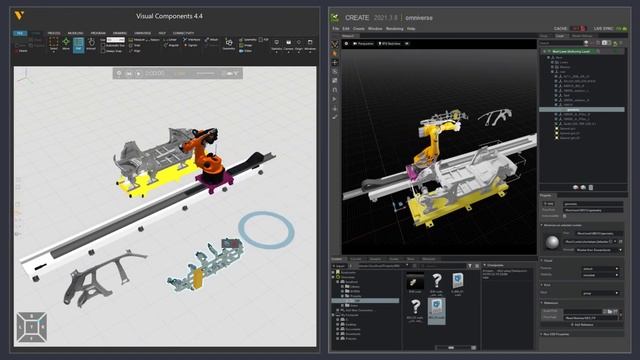Open the Omniverse File menu
This screenshot has width=640, height=360.
(x=336, y=29)
